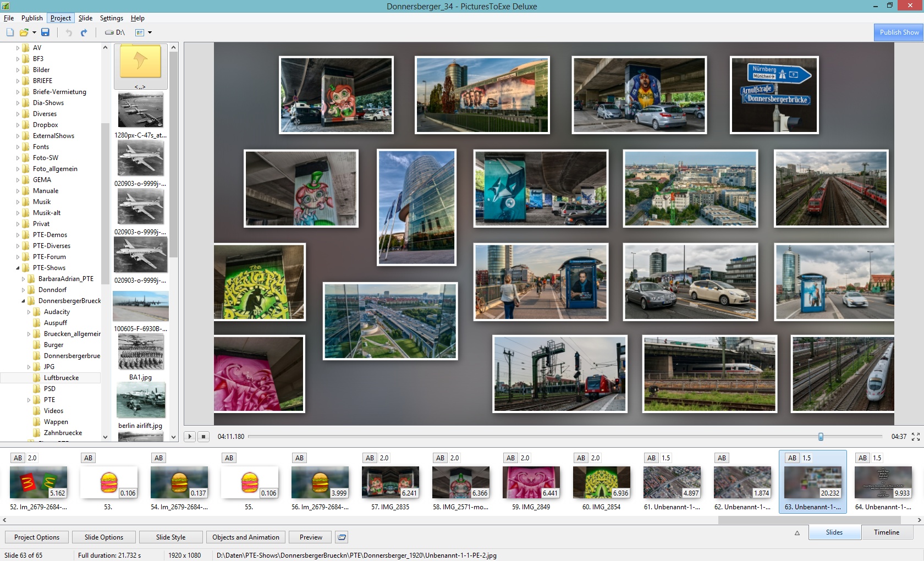Image resolution: width=924 pixels, height=561 pixels.
Task: Expand the Bruecken_allgemein folder
Action: pyautogui.click(x=29, y=334)
